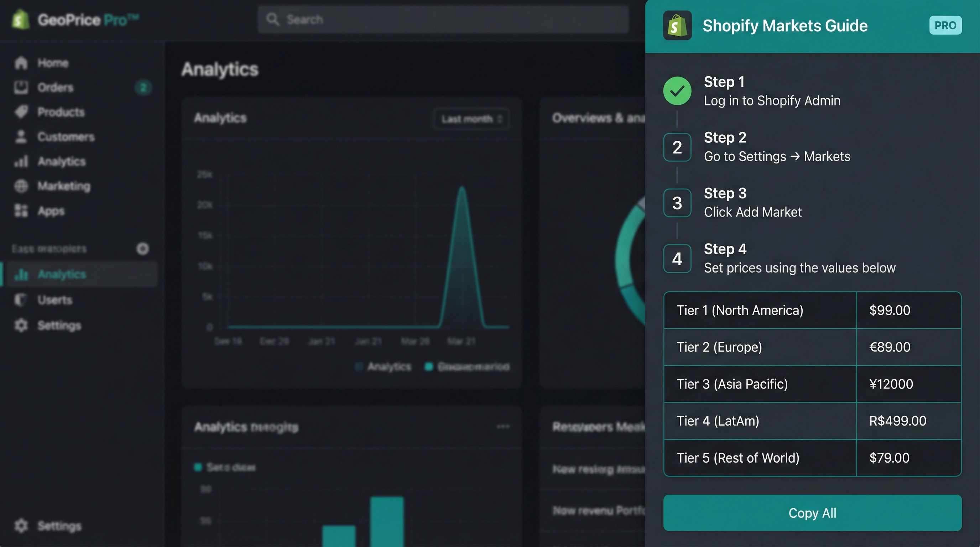980x547 pixels.
Task: Click the Apps grid icon
Action: click(x=21, y=210)
